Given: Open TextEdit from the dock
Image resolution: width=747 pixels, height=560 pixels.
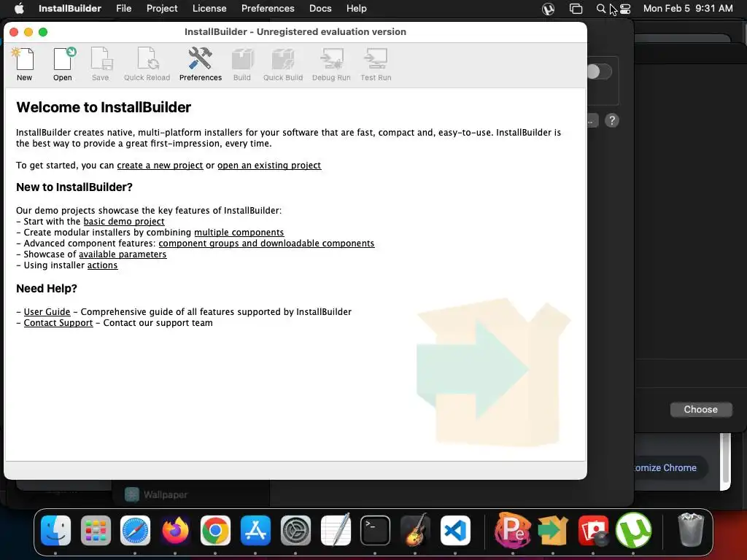Looking at the screenshot, I should 336,530.
